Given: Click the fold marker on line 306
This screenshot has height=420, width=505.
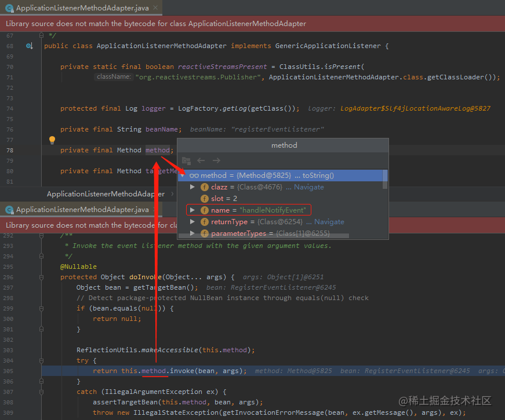Looking at the screenshot, I should click(41, 381).
